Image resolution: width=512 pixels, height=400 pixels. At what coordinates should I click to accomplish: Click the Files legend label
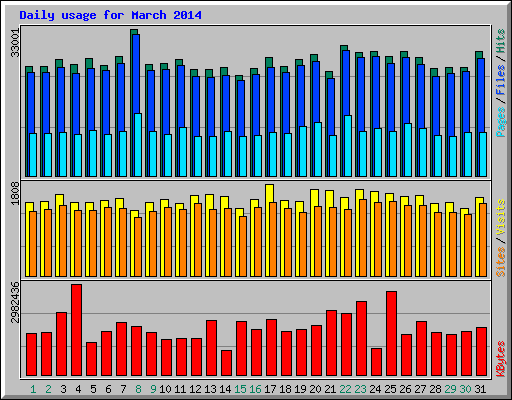pos(501,80)
